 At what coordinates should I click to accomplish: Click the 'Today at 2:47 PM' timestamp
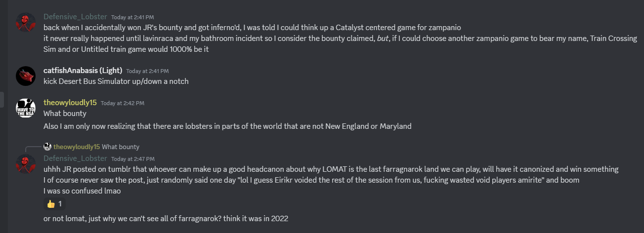coord(133,159)
